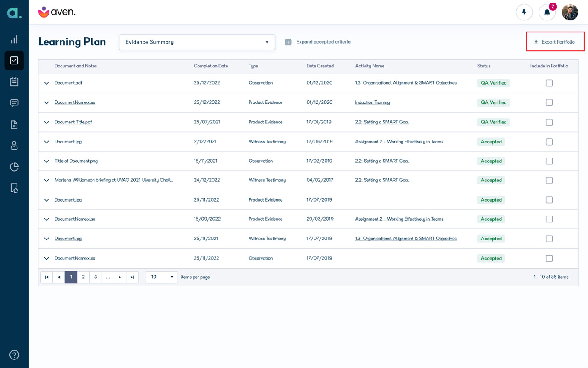
Task: Open the analytics bar chart sidebar icon
Action: (x=14, y=39)
